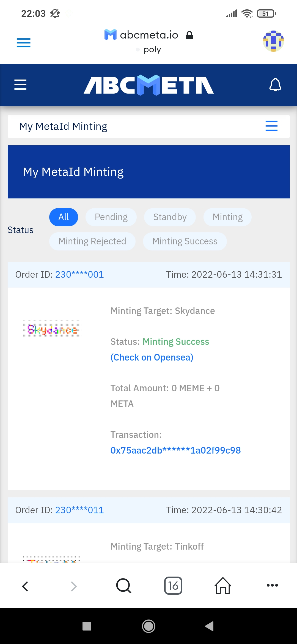Tap the ABCMETA logo

[148, 85]
